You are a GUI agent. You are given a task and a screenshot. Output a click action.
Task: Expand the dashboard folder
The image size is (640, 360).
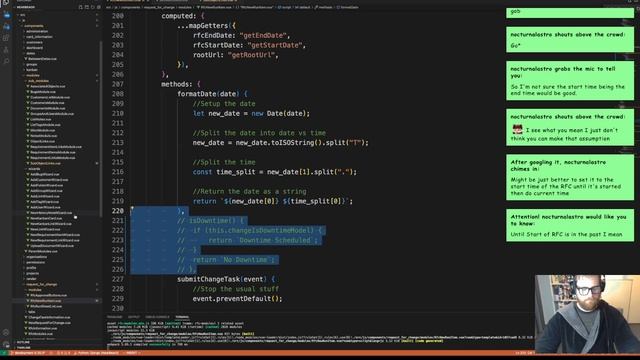[x=33, y=48]
